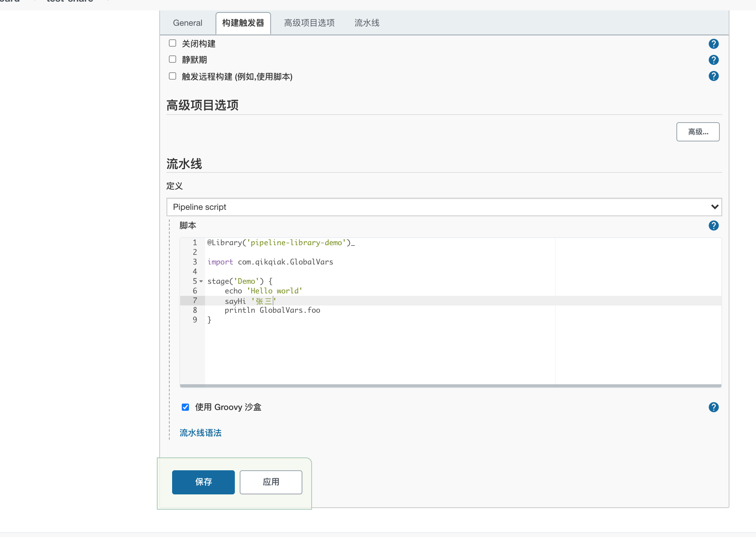Screen dimensions: 756x537
Task: Open help for 关闭构建 option
Action: 713,44
